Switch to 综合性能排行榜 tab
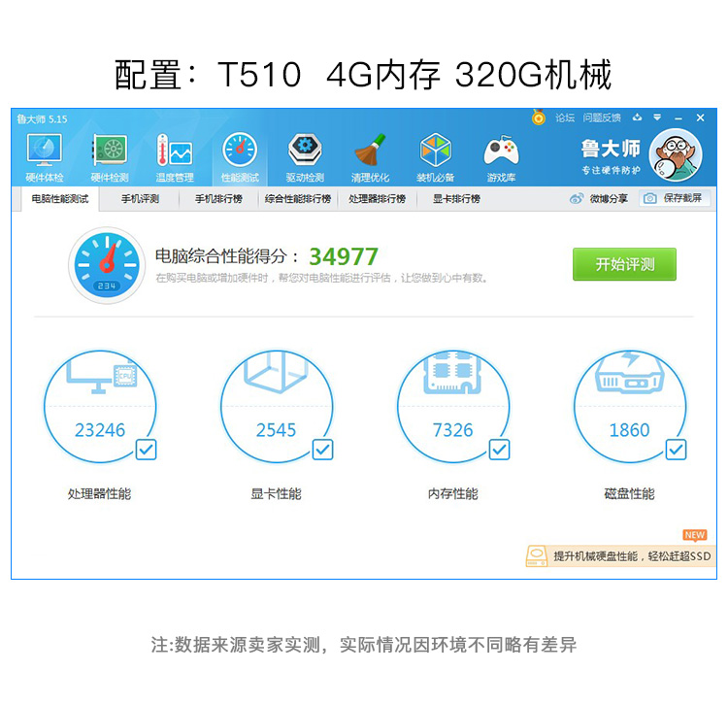The height and width of the screenshot is (705, 728). tap(298, 199)
